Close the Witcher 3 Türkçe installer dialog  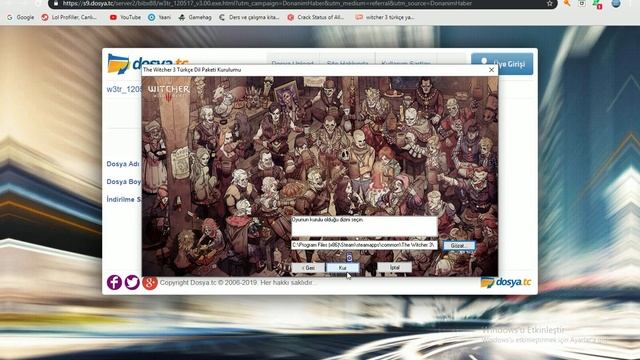pyautogui.click(x=491, y=70)
